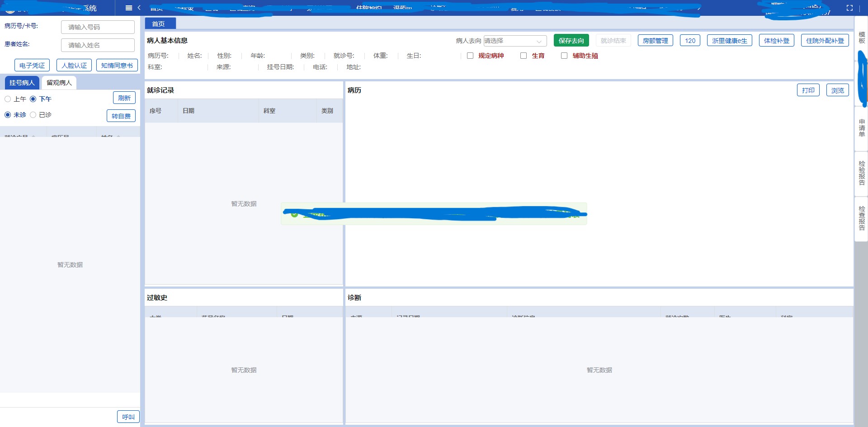Open the 病人去向 dropdown
Image resolution: width=868 pixels, height=427 pixels.
[515, 41]
